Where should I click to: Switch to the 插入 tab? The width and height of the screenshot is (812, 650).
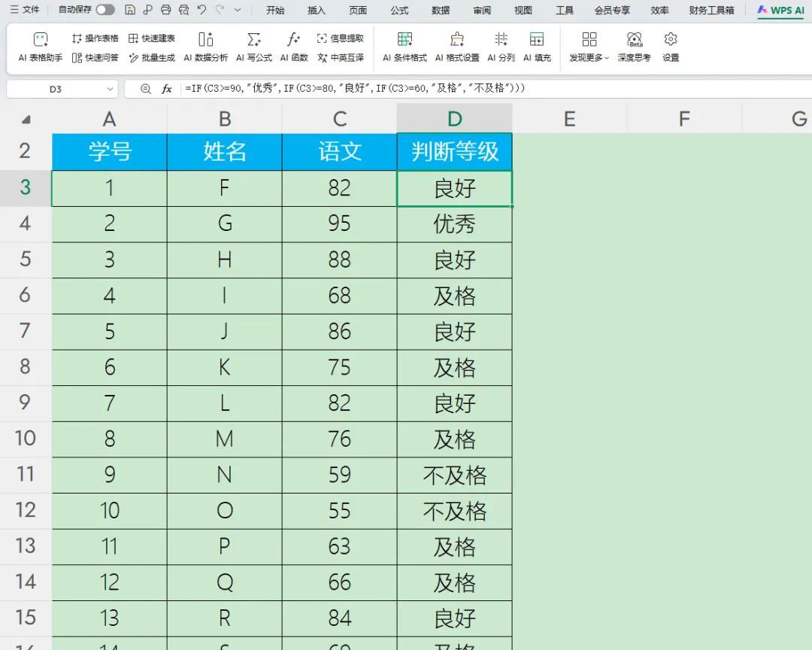click(317, 11)
